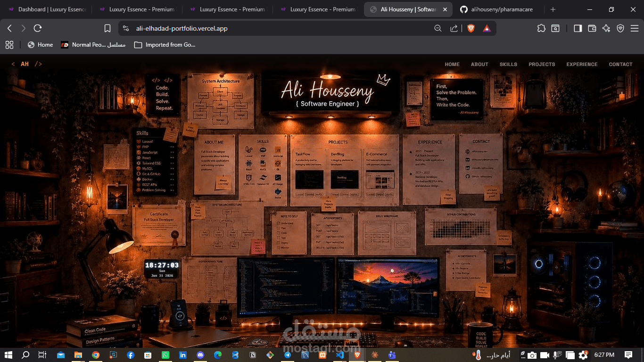Click the 18:27:03 desk clock

click(162, 270)
